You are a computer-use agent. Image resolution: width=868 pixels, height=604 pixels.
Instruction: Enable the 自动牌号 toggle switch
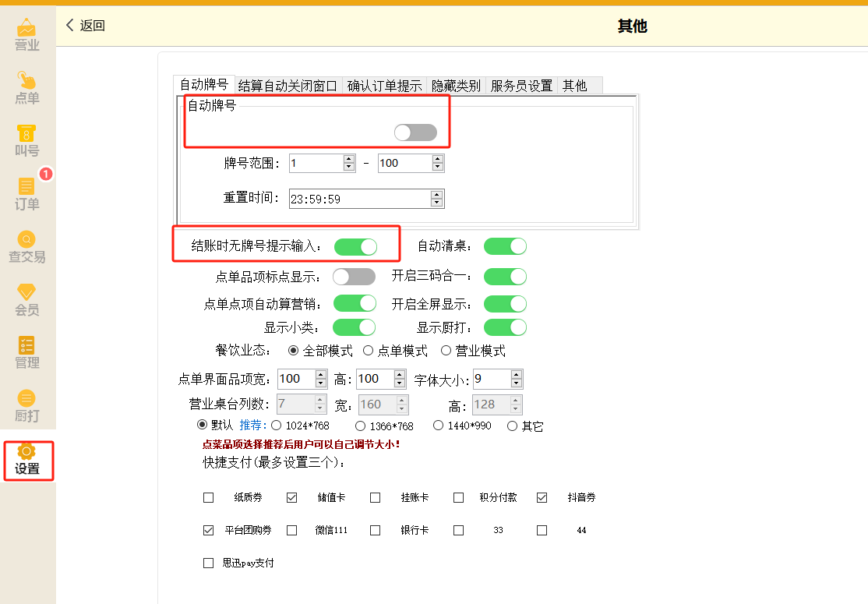click(415, 132)
